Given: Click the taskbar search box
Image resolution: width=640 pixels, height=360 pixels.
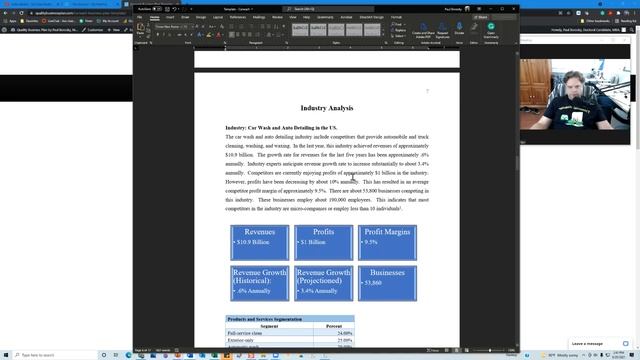Looking at the screenshot, I should (x=55, y=355).
